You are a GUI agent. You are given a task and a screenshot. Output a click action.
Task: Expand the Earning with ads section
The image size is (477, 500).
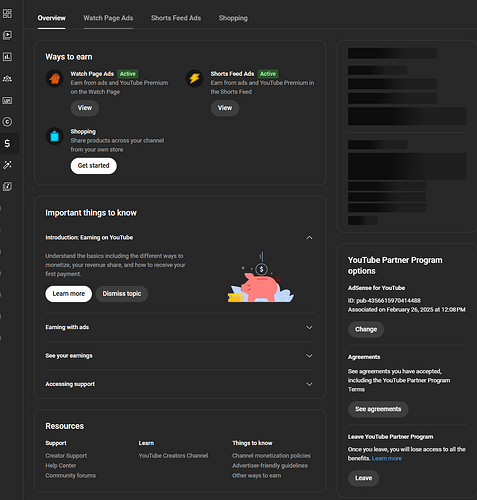click(180, 327)
